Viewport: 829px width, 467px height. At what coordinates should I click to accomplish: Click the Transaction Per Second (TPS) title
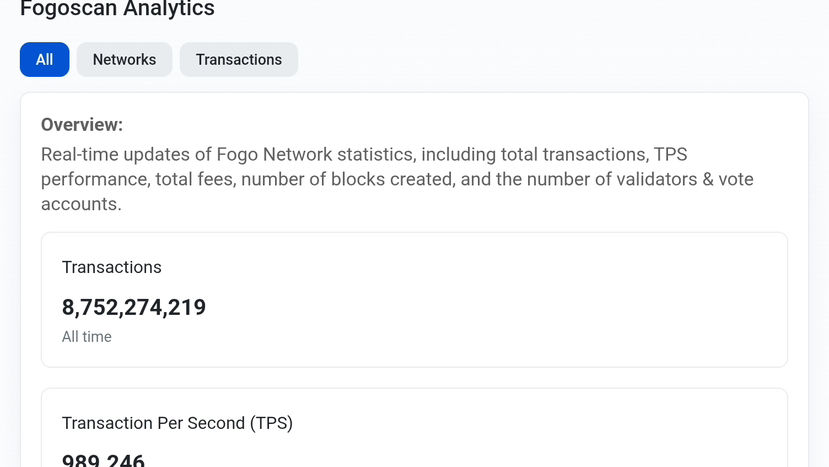point(177,423)
